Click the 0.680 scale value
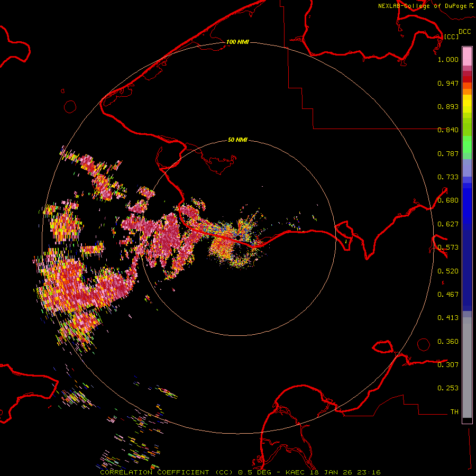This screenshot has height=476, width=476. 448,200
